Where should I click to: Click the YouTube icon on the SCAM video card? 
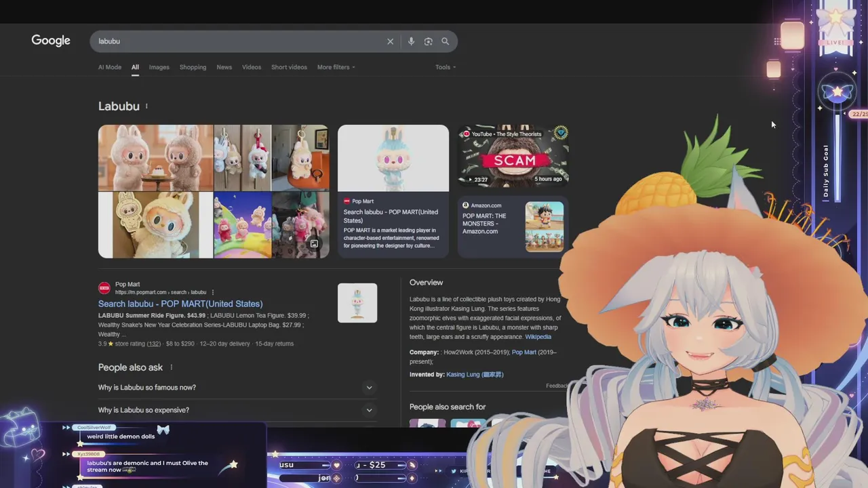pyautogui.click(x=466, y=134)
